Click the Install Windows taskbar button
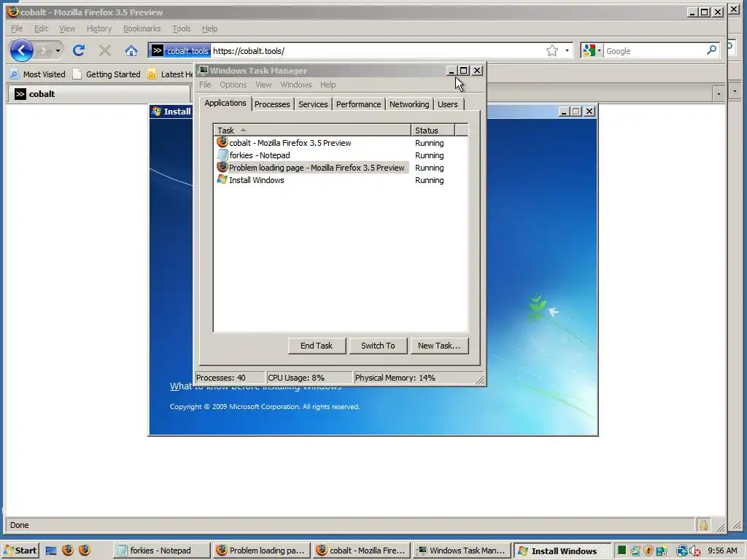Viewport: 747px width, 560px height. tap(562, 551)
